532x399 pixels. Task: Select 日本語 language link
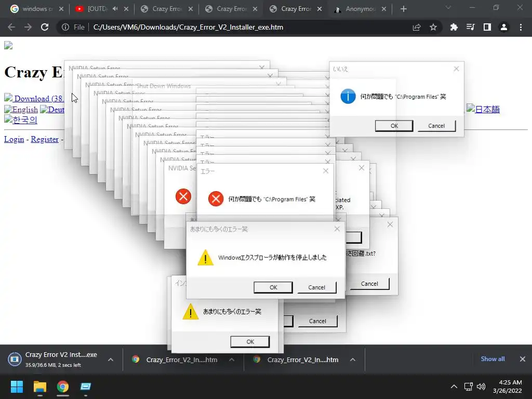(x=483, y=109)
